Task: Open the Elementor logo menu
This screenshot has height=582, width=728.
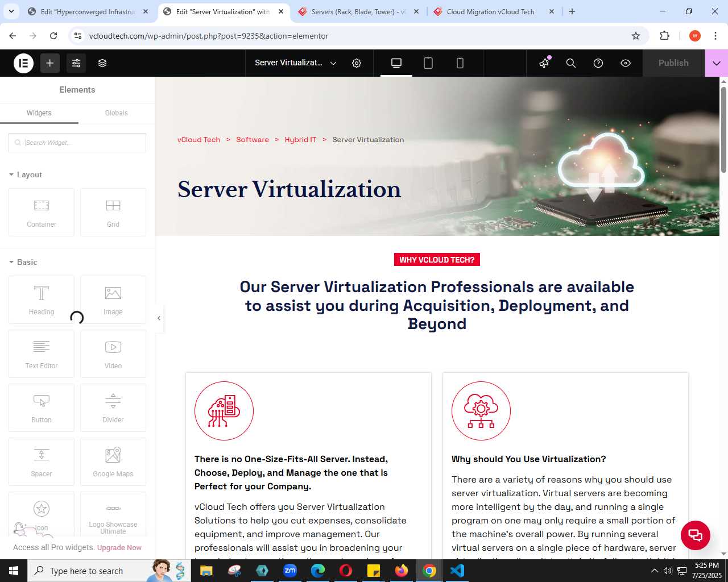Action: point(24,63)
